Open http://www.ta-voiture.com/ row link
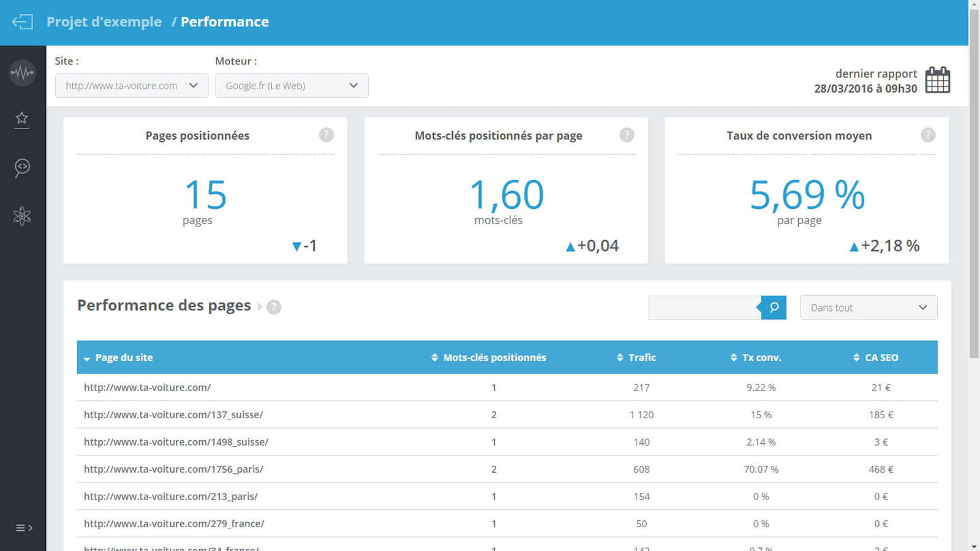The width and height of the screenshot is (980, 551). 148,388
